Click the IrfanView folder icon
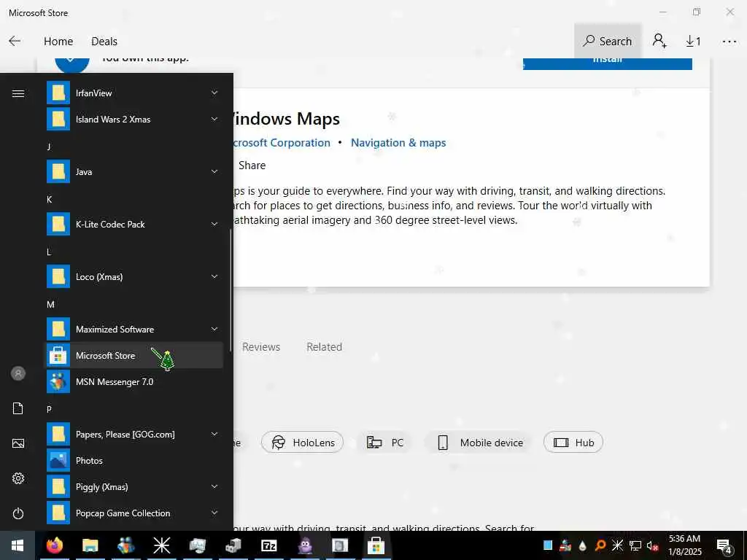 (x=58, y=93)
